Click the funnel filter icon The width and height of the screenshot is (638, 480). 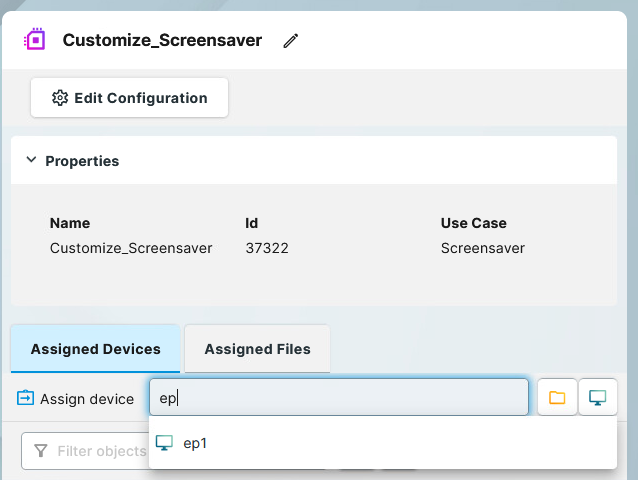point(41,451)
